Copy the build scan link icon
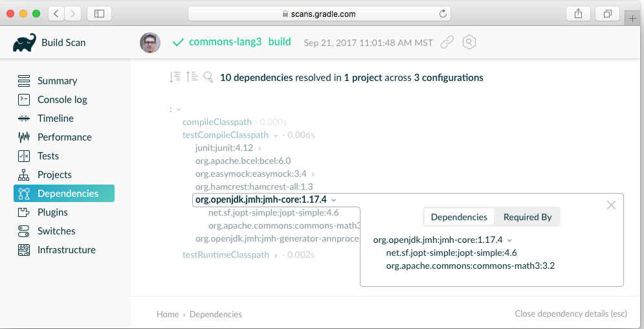644x329 pixels. coord(447,42)
